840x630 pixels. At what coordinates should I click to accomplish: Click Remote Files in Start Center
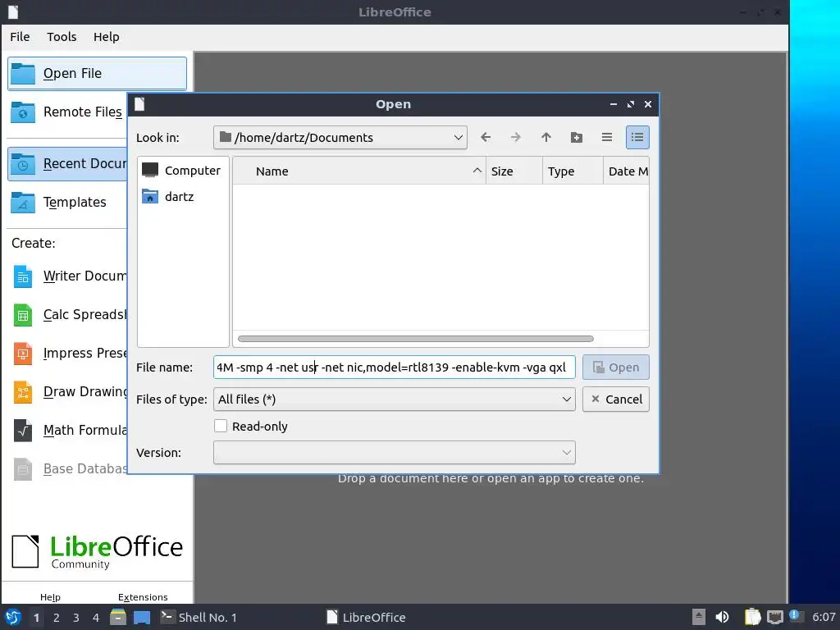coord(67,112)
